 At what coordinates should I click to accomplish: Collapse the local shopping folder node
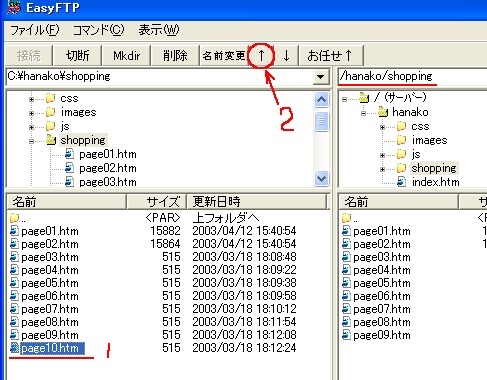click(31, 141)
